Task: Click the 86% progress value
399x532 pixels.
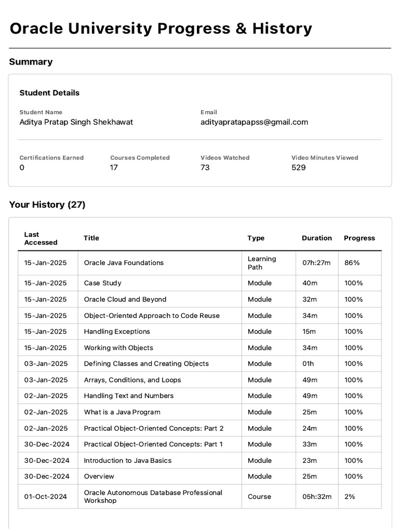Action: click(352, 263)
